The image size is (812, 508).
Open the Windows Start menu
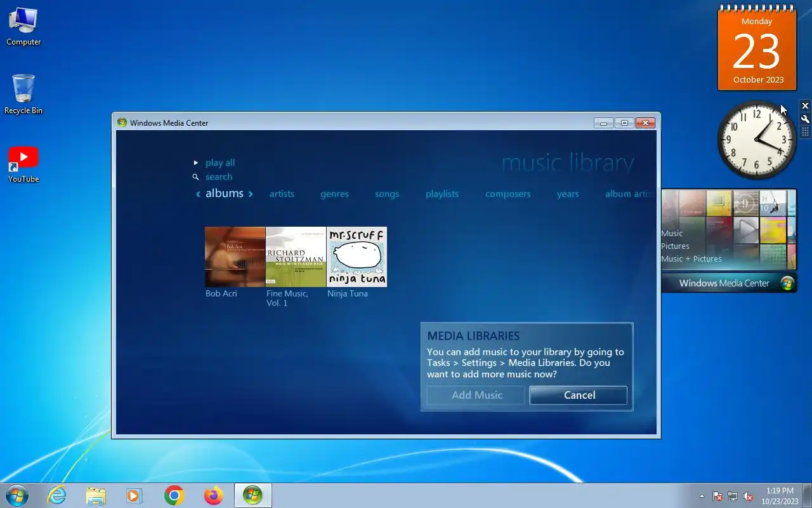pos(16,495)
